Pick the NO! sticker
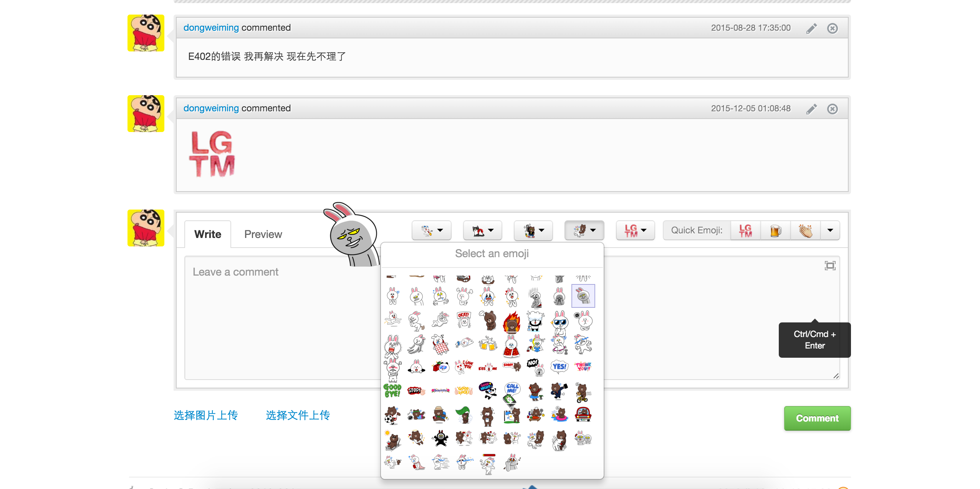This screenshot has height=489, width=980. [x=535, y=367]
